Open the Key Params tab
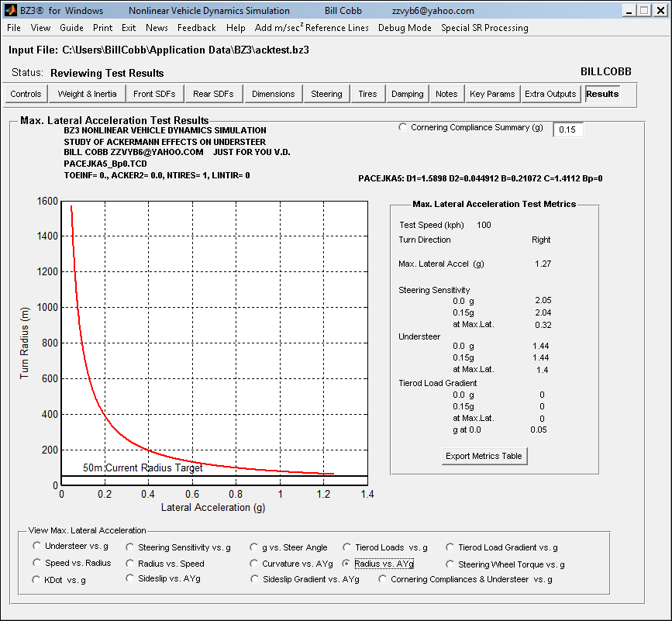The height and width of the screenshot is (621, 672). pos(492,94)
